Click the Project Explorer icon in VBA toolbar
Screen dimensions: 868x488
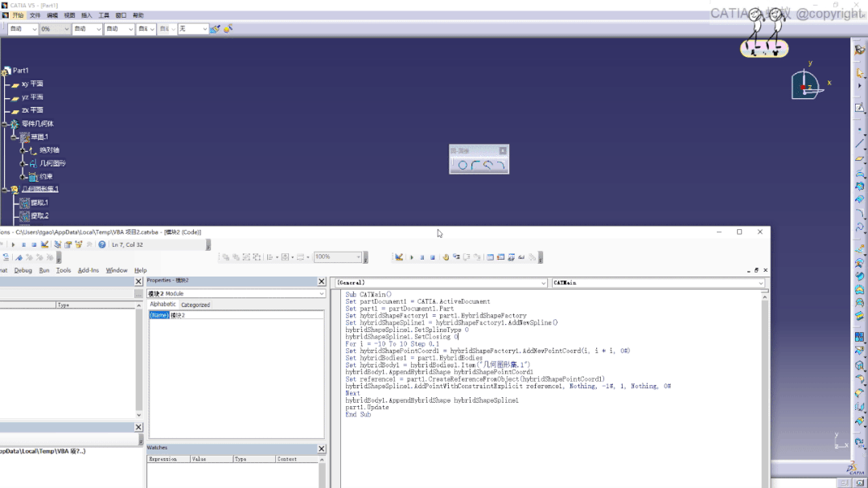(x=58, y=244)
